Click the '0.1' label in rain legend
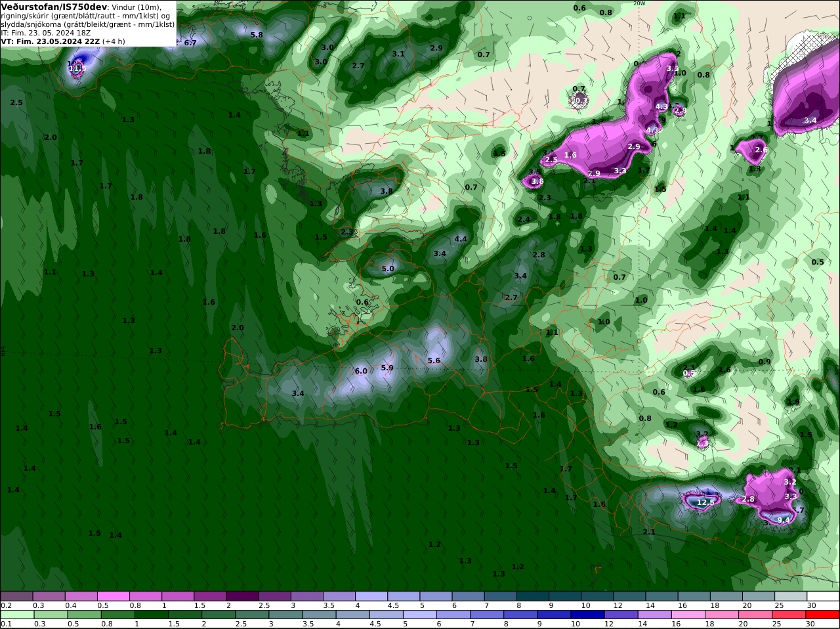 pyautogui.click(x=7, y=624)
